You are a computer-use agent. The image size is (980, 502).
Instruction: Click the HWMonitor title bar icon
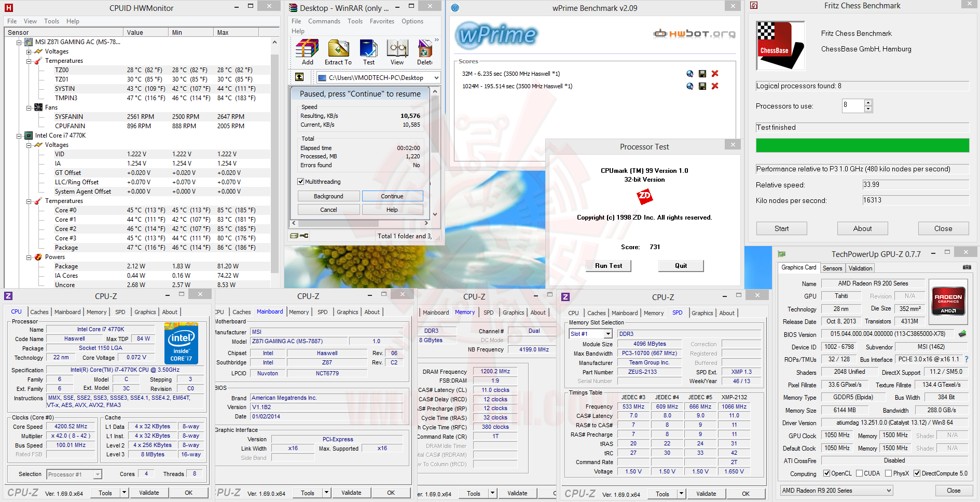[8, 8]
